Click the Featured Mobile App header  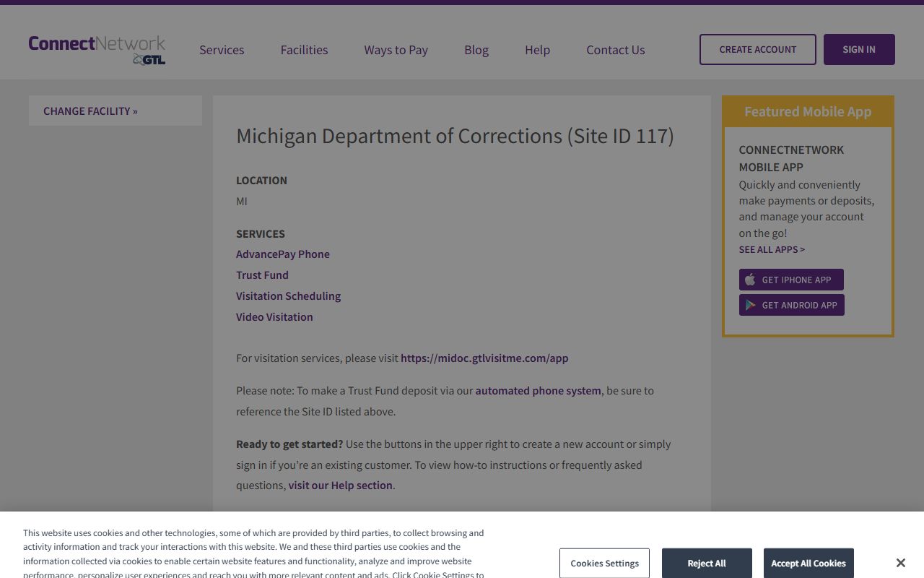click(808, 112)
